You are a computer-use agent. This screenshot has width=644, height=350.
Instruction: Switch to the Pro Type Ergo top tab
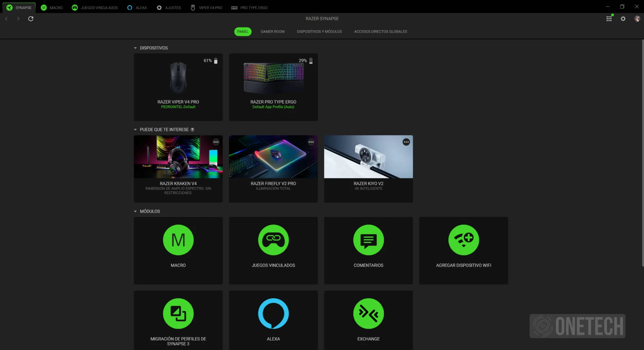[x=249, y=7]
